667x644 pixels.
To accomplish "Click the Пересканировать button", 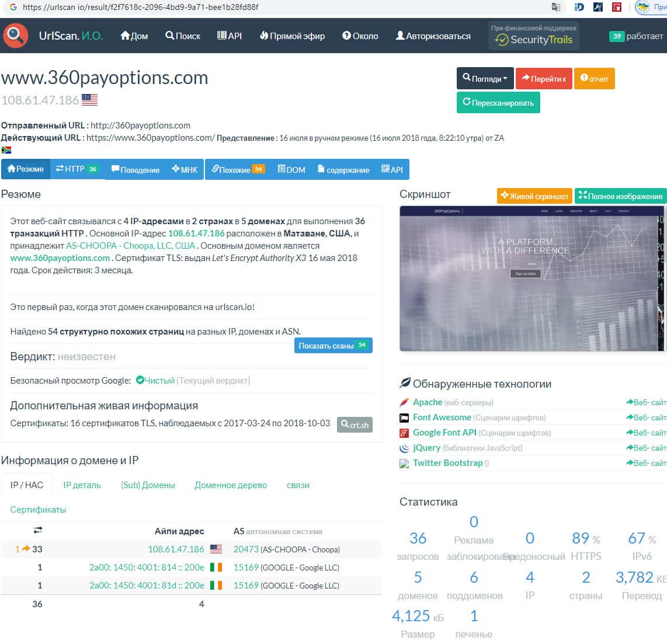I will click(498, 103).
